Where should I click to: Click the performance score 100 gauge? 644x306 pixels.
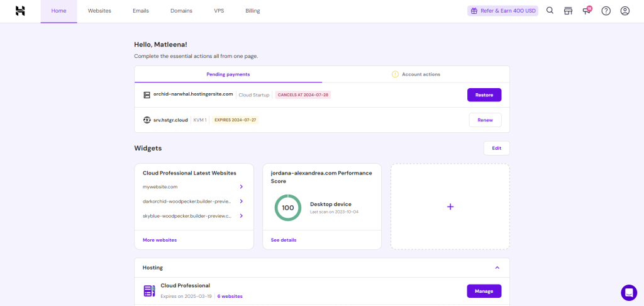[287, 208]
